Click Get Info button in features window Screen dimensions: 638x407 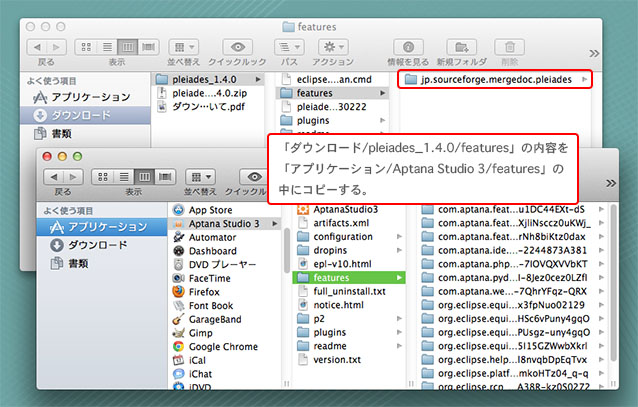coord(408,47)
